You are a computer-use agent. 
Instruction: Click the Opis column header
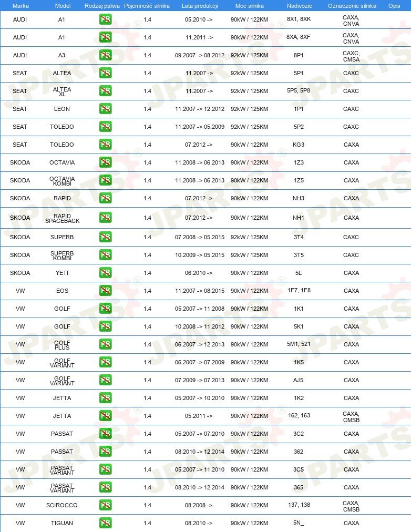click(394, 6)
